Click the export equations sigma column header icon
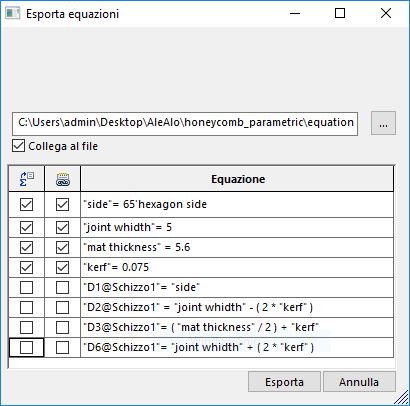Viewport: 410px width, 406px height. click(27, 179)
